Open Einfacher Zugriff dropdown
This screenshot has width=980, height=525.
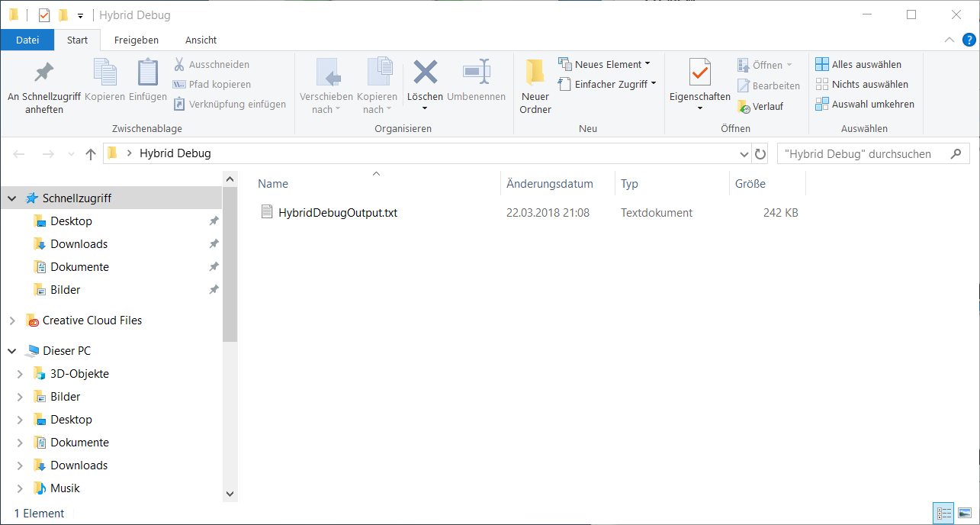point(607,84)
